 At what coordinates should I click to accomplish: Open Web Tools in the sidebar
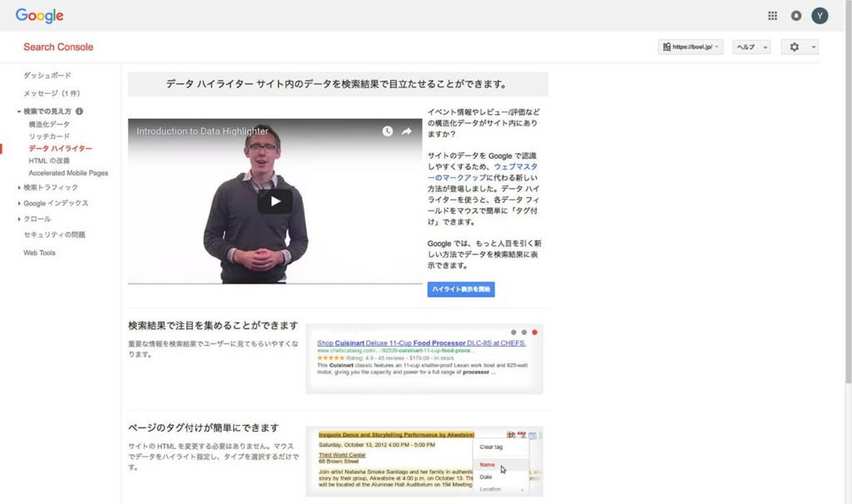pyautogui.click(x=39, y=253)
